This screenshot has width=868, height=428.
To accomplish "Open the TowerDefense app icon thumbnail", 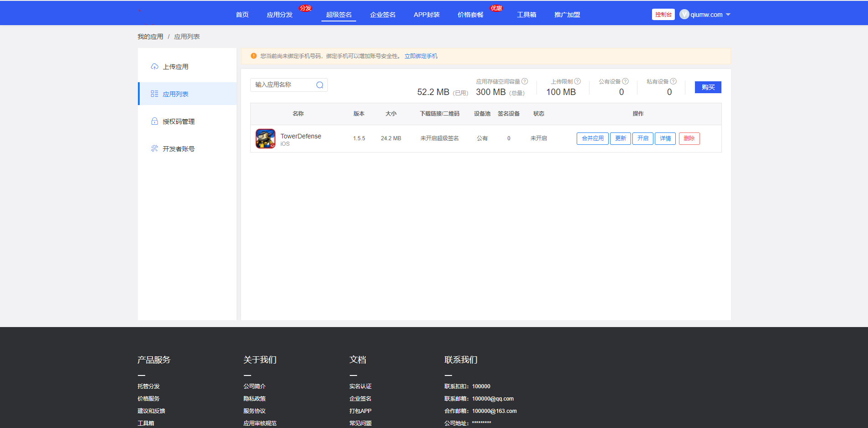I will (x=265, y=138).
